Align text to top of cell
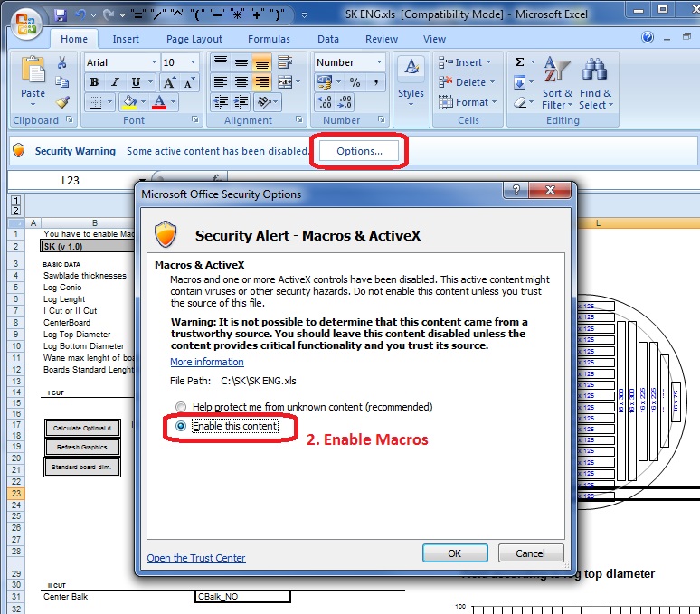Viewport: 700px width, 614px height. point(221,62)
